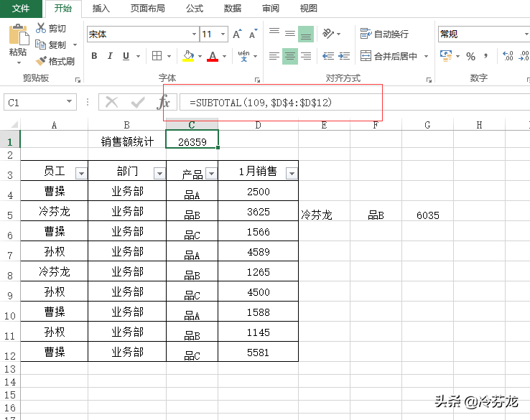Open the font name dropdown 宋体
530x420 pixels.
(194, 34)
